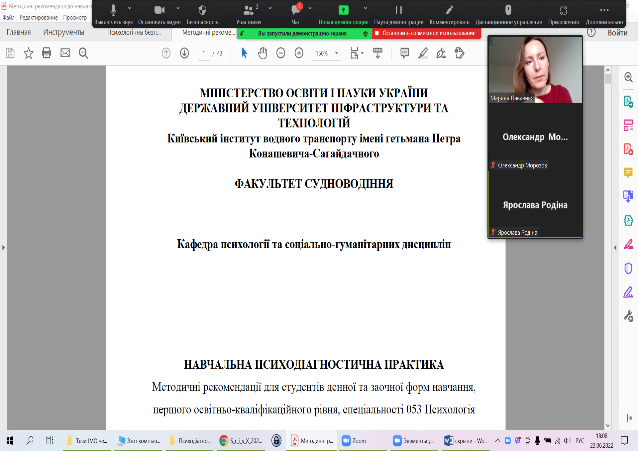The width and height of the screenshot is (638, 451).
Task: Open the page zoom percentage dropdown
Action: (x=326, y=52)
